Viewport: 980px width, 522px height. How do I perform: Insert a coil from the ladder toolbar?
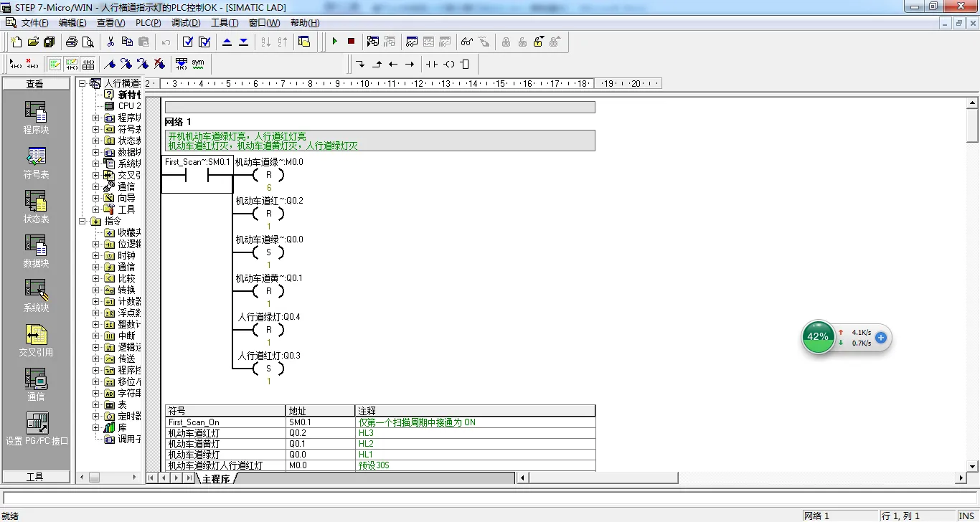449,64
